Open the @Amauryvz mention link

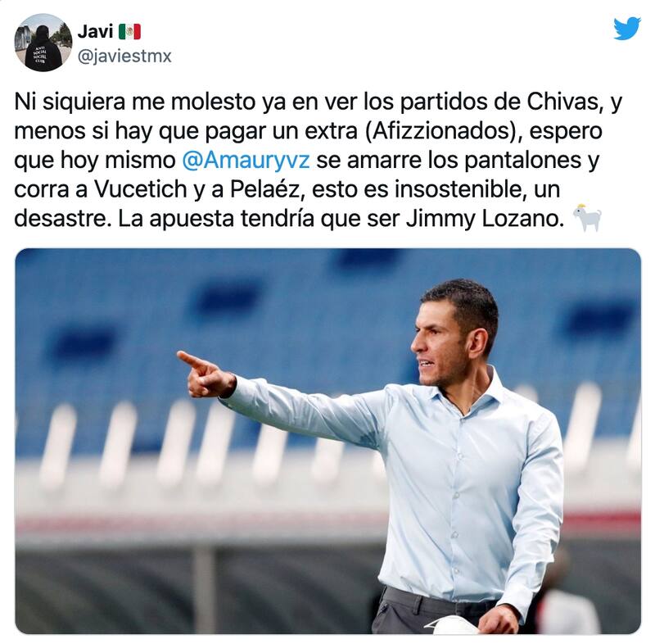tap(246, 160)
